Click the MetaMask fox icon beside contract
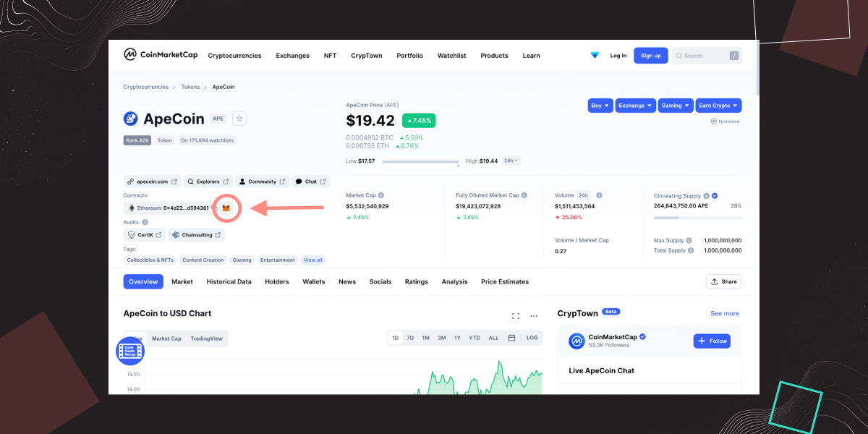 [226, 208]
